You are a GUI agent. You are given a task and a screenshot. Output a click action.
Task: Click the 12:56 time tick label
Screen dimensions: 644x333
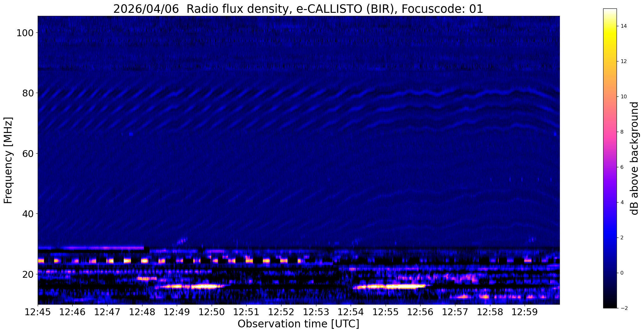coord(421,312)
